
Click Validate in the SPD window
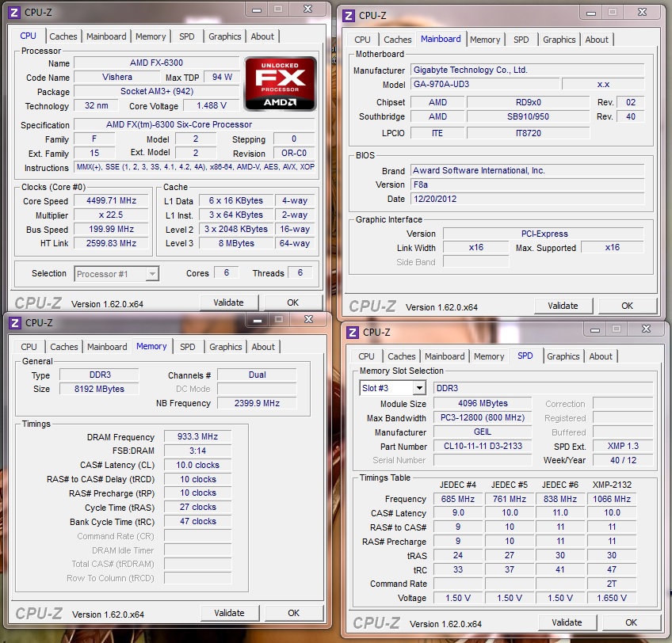pos(567,622)
